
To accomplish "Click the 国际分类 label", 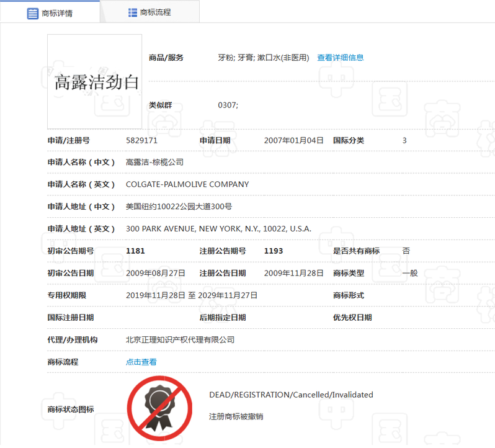I will click(x=349, y=140).
